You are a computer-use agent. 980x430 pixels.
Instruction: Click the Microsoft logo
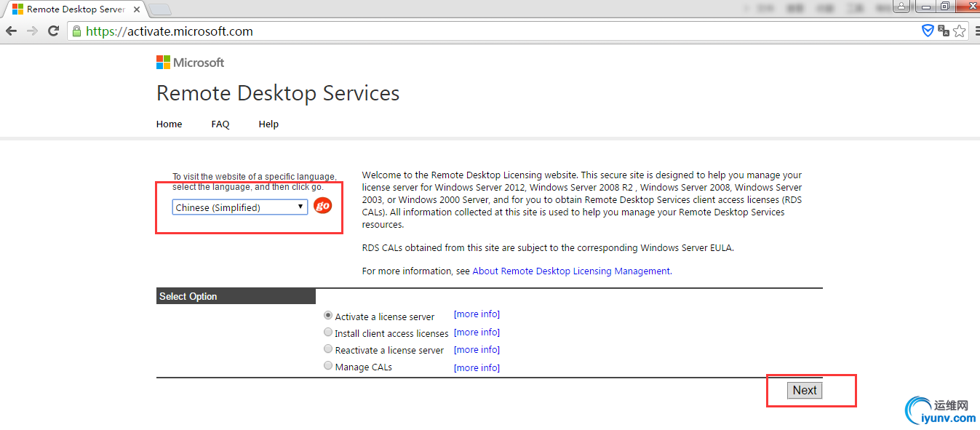point(190,63)
